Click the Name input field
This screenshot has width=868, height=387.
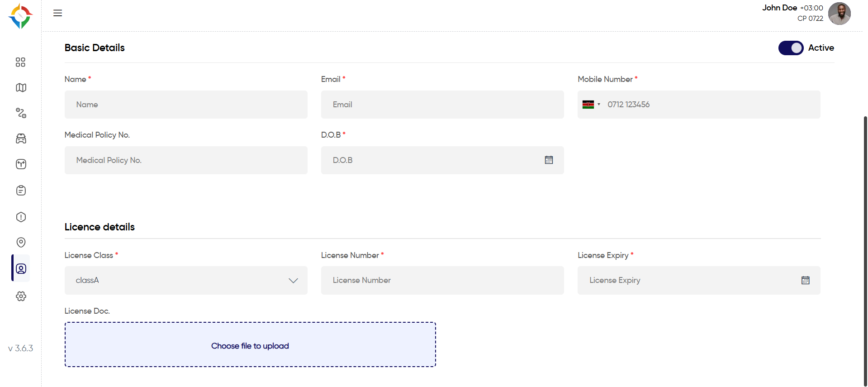coord(186,105)
